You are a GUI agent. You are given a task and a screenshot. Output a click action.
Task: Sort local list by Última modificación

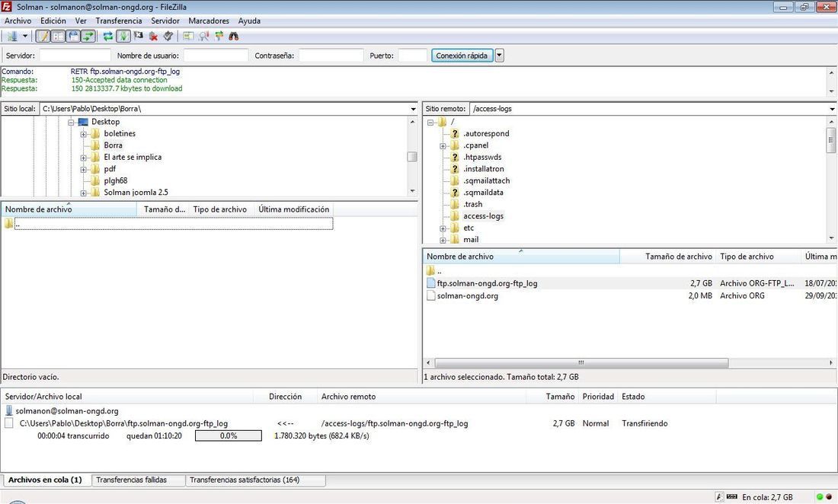pos(294,209)
